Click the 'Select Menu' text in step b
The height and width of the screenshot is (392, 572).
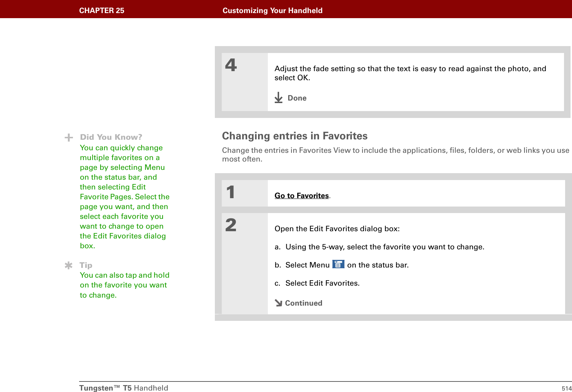(307, 265)
